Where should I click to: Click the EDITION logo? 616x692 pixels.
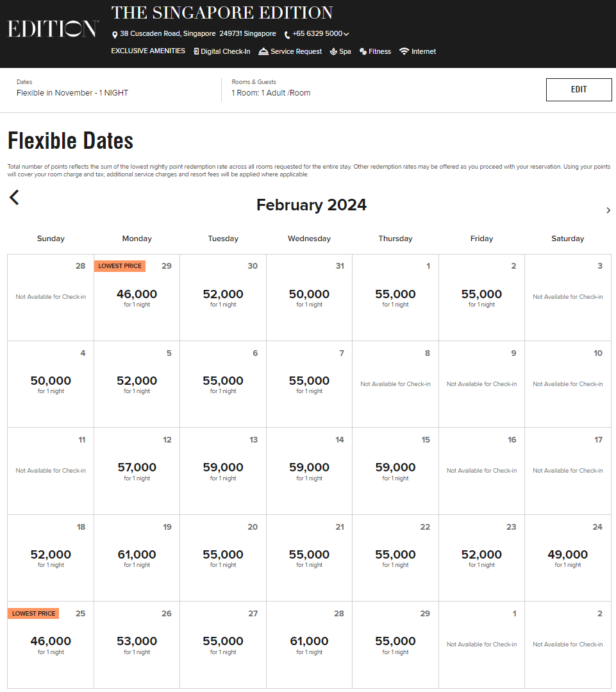pyautogui.click(x=53, y=29)
